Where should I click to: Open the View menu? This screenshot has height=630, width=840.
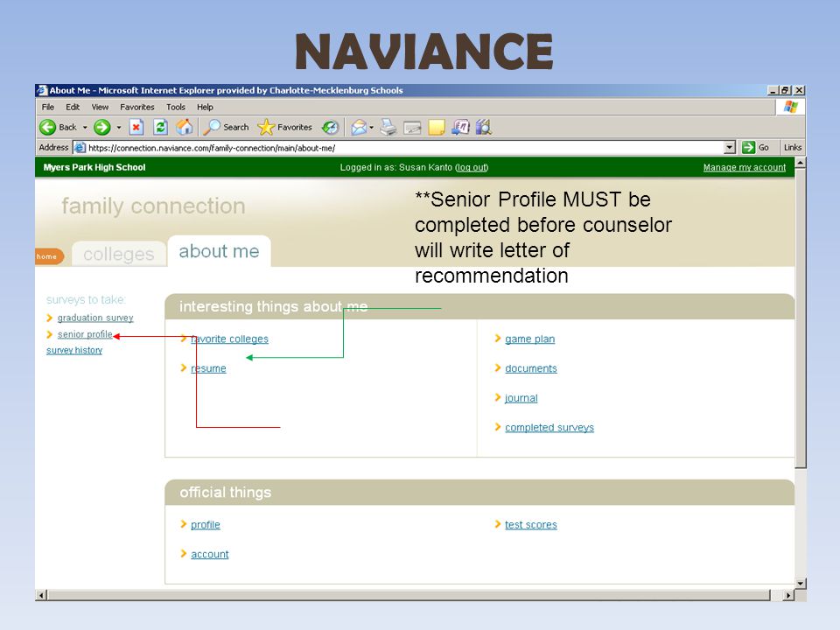coord(100,107)
